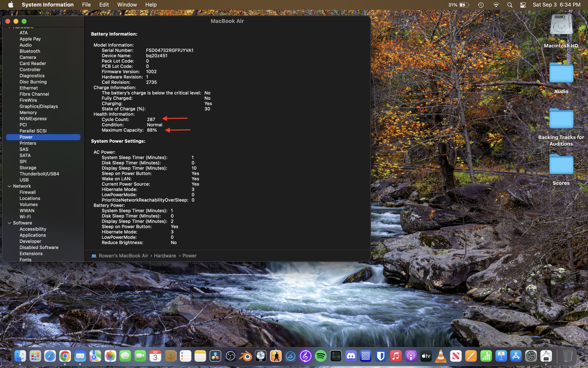Viewport: 588px width, 368px height.
Task: Click the VLC cone icon
Action: coord(441,356)
